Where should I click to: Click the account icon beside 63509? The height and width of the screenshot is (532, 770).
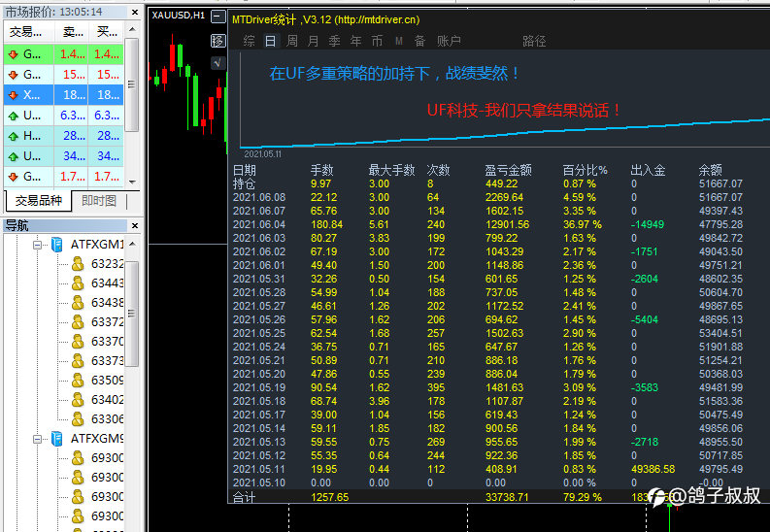(78, 381)
